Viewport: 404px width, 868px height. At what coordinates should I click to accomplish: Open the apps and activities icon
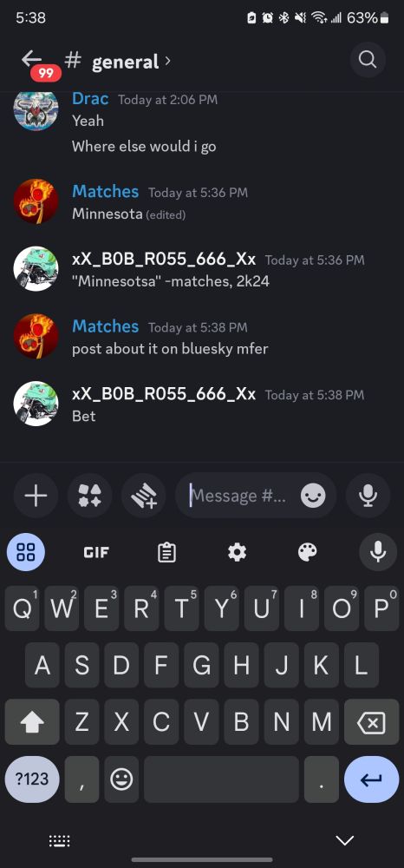(x=89, y=496)
